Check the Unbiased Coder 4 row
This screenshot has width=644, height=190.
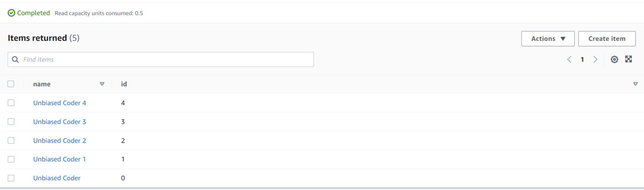11,103
